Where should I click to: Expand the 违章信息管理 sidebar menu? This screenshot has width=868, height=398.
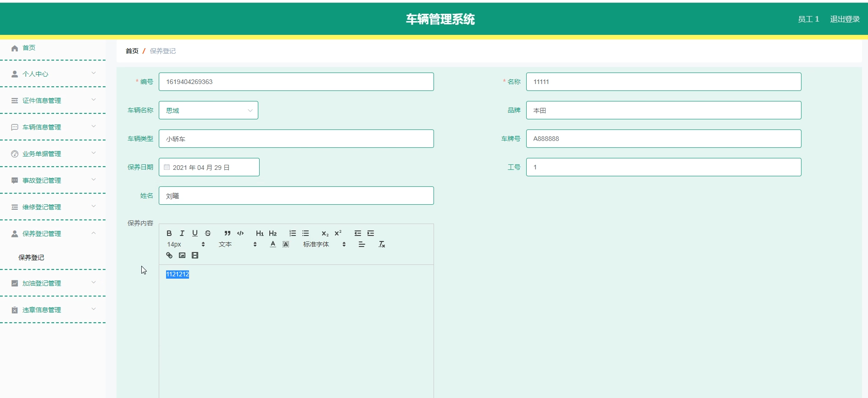(53, 310)
